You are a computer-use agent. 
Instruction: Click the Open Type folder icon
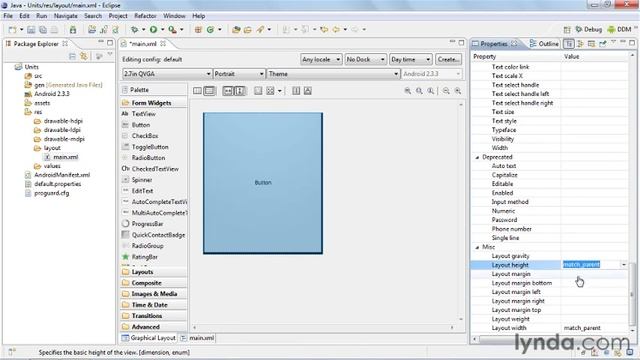pos(236,29)
